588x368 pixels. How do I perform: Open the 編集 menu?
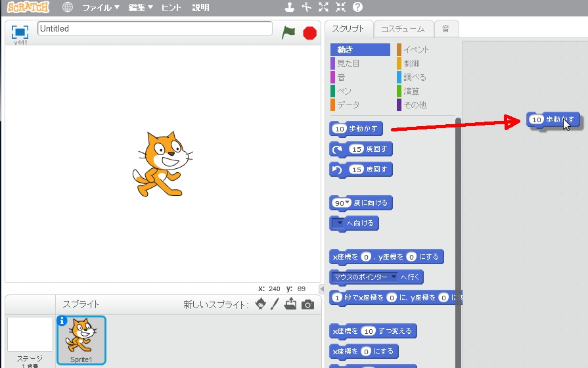click(x=141, y=7)
